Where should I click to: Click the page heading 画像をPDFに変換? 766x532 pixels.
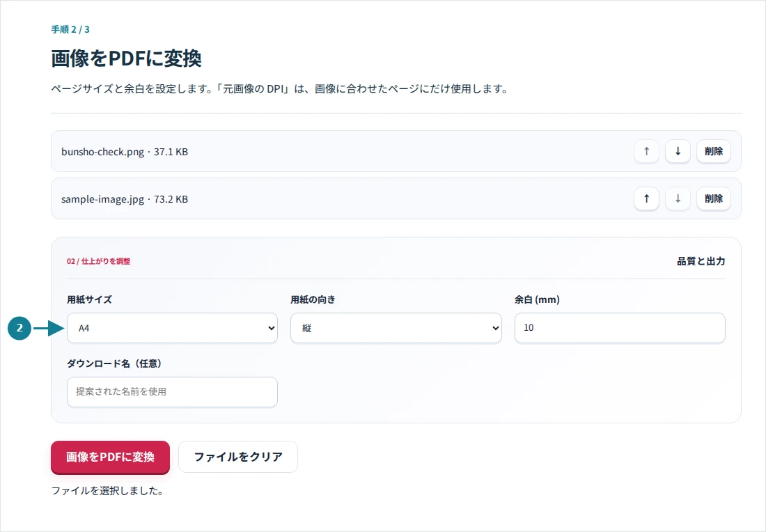126,58
